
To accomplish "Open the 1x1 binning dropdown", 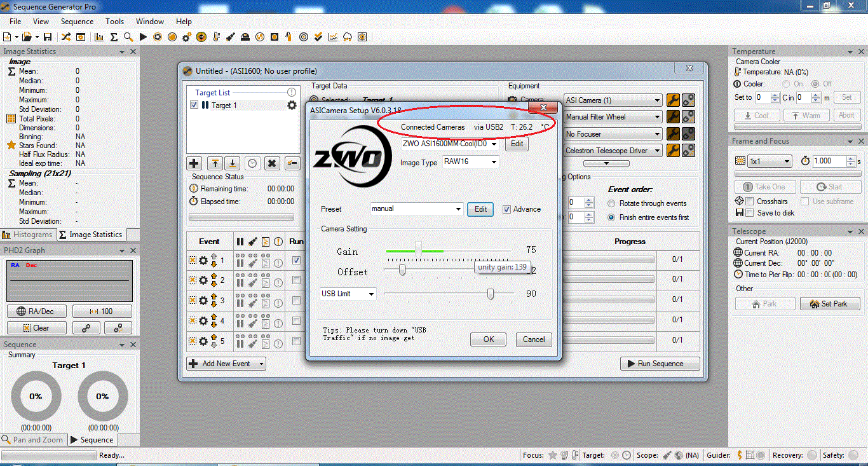I will click(770, 161).
